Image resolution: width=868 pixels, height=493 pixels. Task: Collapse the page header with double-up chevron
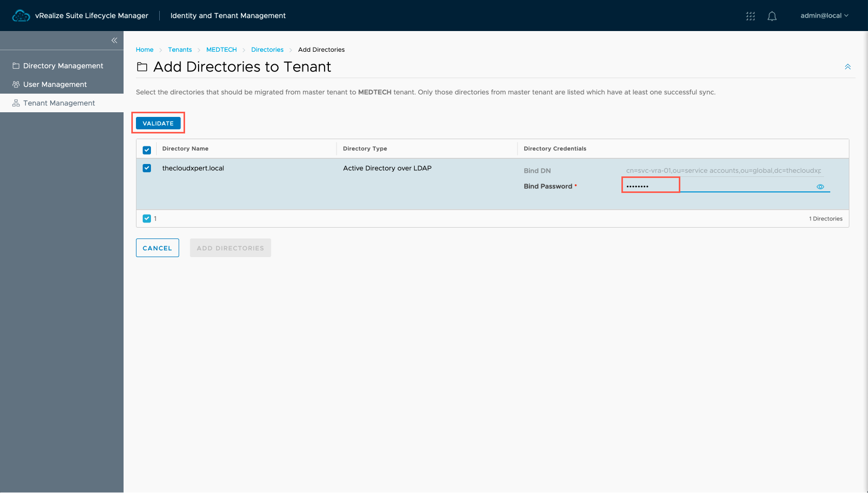(847, 67)
